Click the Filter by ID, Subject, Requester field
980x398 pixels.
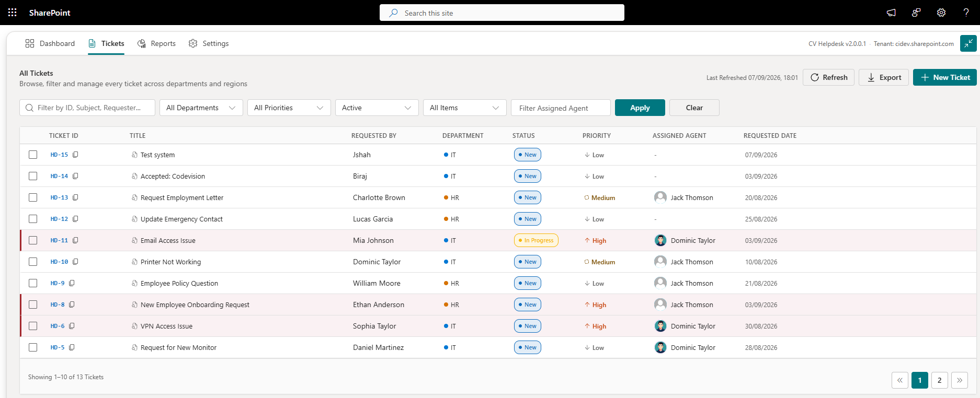point(87,108)
